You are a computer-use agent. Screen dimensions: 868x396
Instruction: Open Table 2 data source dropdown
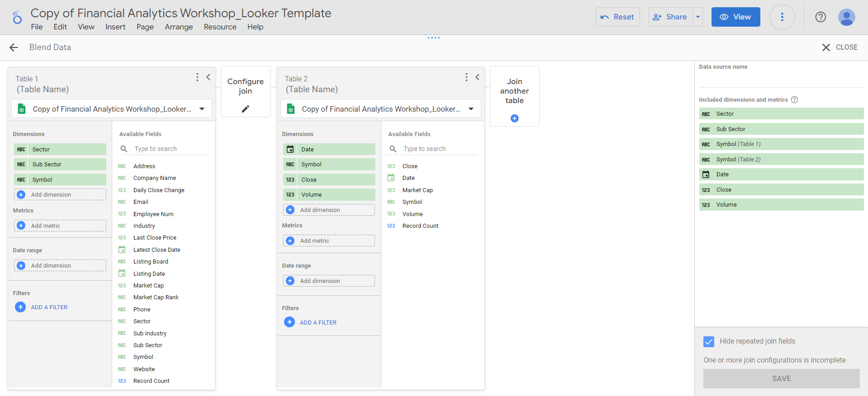(x=381, y=108)
